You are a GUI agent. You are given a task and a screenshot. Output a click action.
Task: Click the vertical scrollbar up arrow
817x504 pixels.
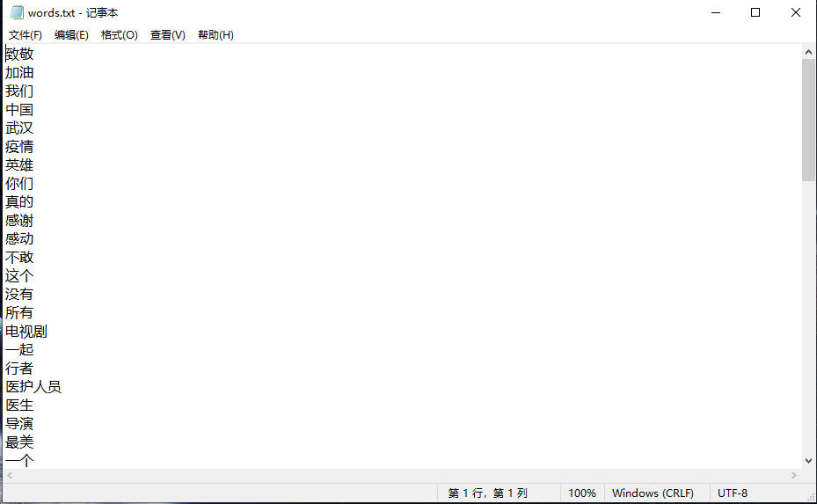pyautogui.click(x=809, y=52)
